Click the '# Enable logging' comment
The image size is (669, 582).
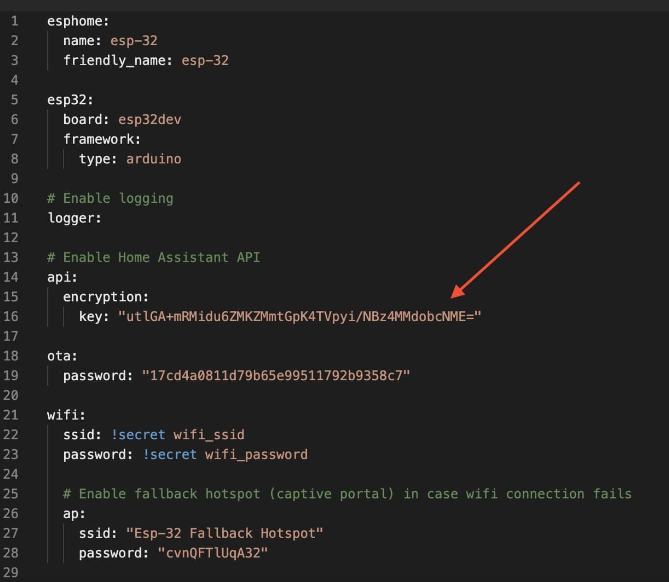click(111, 198)
